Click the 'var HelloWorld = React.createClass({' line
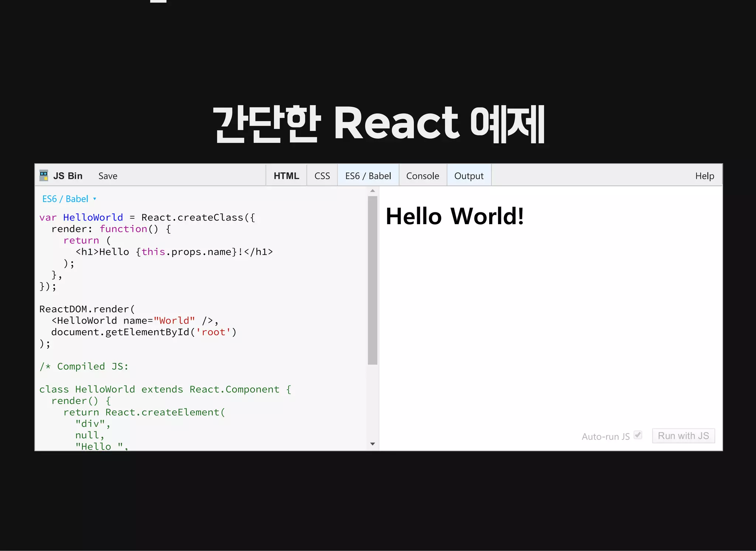The image size is (756, 551). (x=147, y=218)
